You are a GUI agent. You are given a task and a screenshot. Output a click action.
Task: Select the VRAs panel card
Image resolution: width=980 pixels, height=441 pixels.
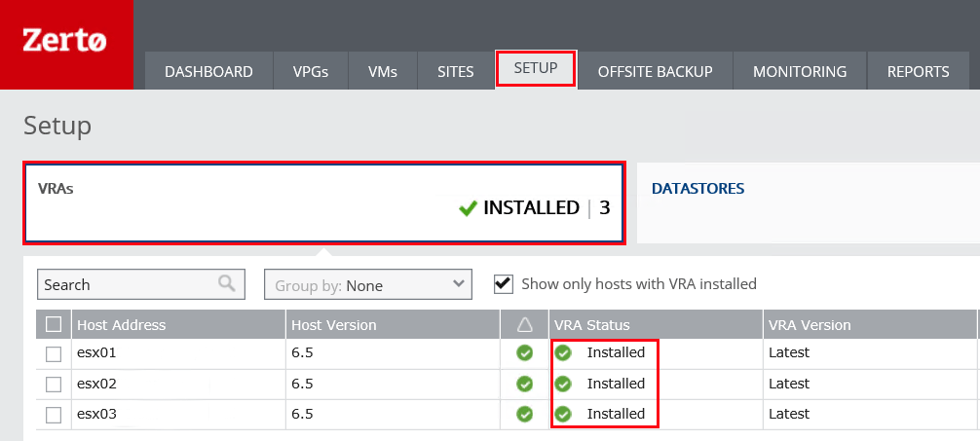click(323, 203)
